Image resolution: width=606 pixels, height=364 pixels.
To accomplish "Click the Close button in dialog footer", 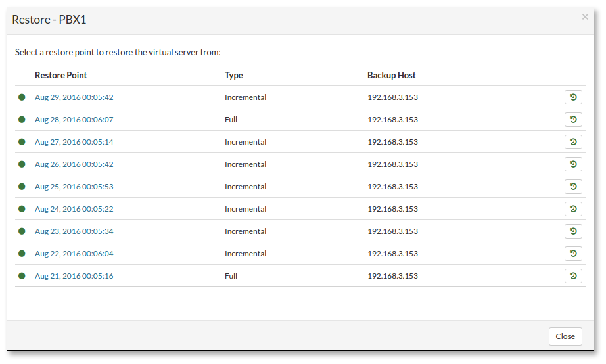I will point(565,336).
